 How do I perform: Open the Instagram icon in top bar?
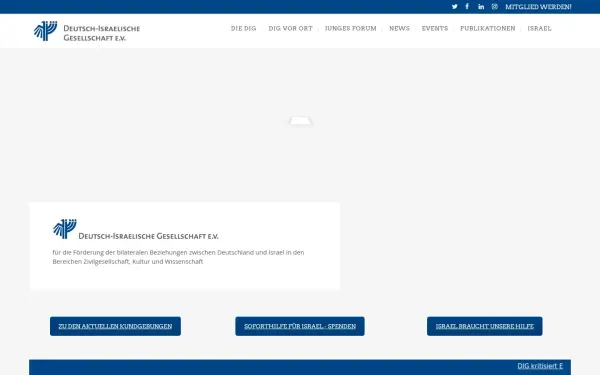click(495, 7)
